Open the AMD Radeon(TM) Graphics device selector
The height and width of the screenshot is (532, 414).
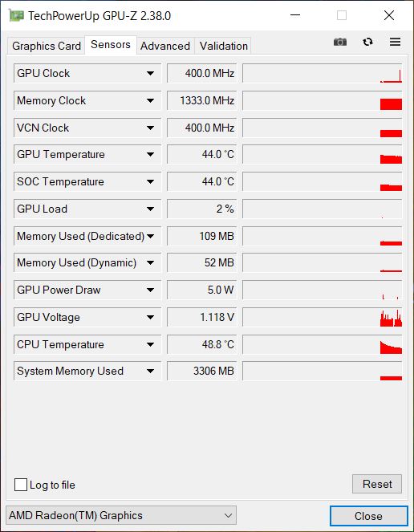click(x=121, y=515)
